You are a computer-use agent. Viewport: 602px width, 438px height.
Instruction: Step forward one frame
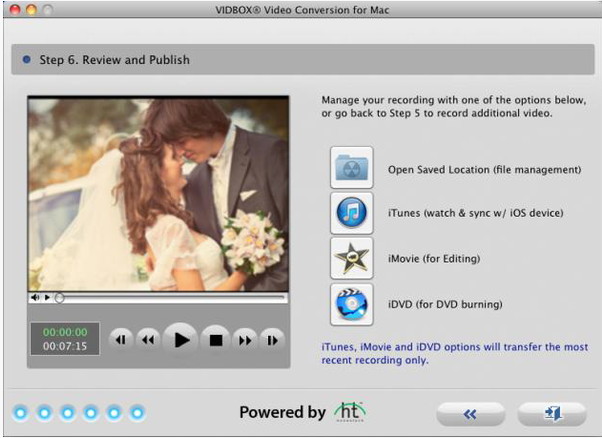272,340
